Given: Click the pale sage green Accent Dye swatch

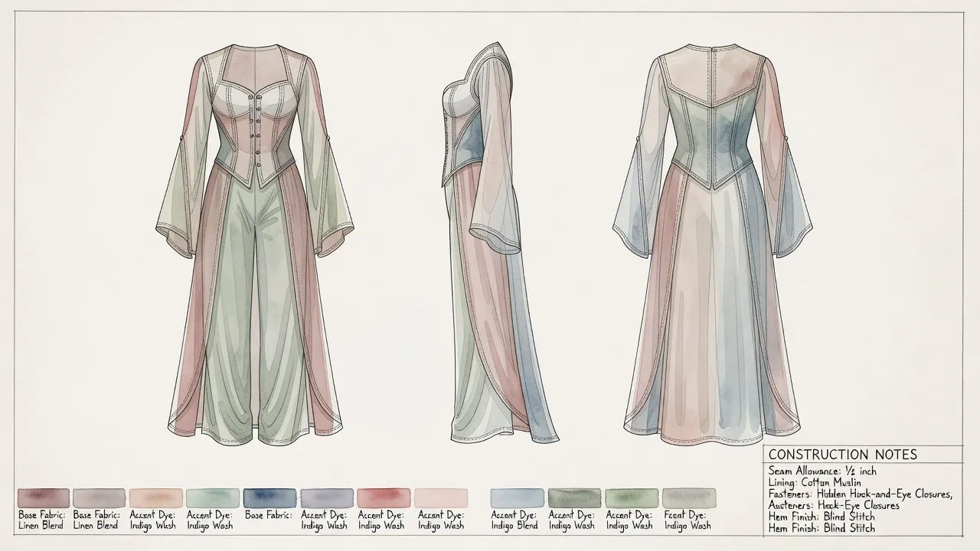Looking at the screenshot, I should click(213, 497).
